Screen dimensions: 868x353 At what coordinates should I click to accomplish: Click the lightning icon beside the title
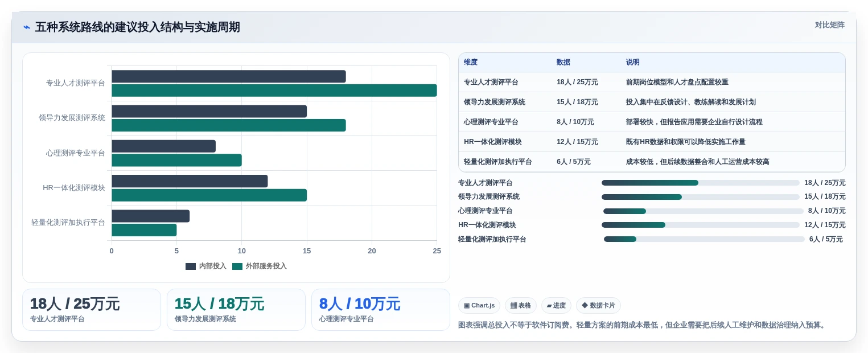pos(27,27)
